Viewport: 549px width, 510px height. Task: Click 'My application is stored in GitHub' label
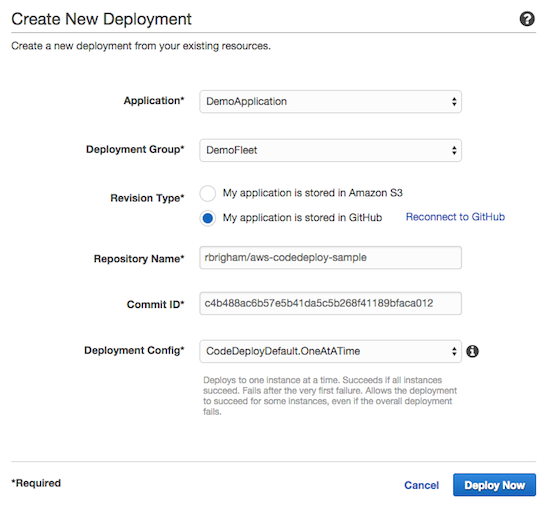[302, 218]
